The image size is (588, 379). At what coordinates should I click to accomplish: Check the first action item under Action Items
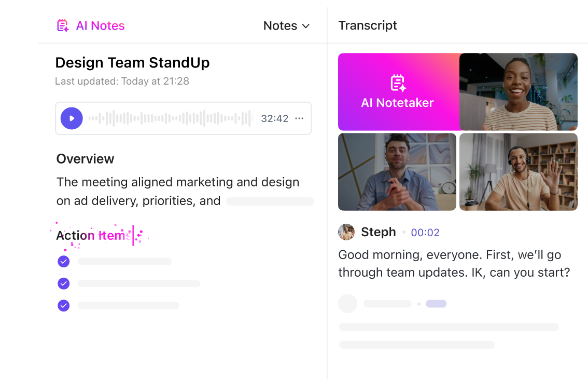coord(63,262)
